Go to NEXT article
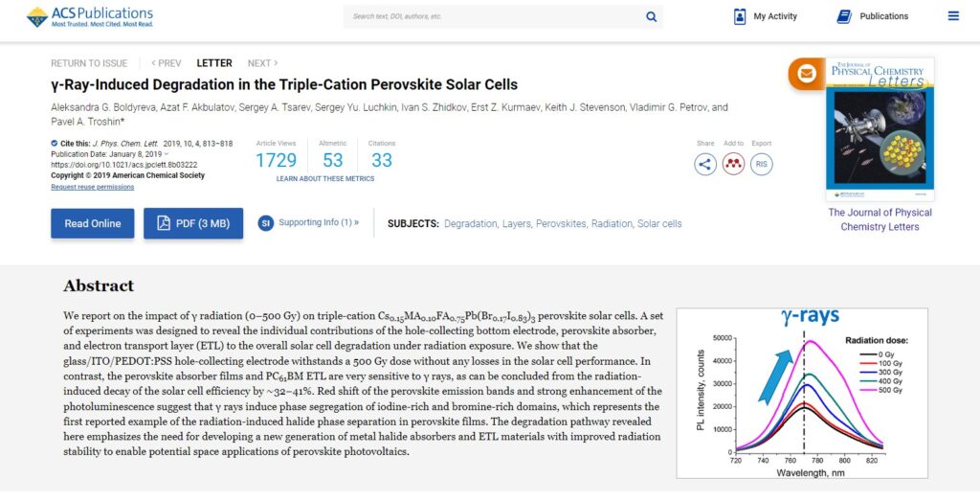The height and width of the screenshot is (501, 980). (262, 63)
